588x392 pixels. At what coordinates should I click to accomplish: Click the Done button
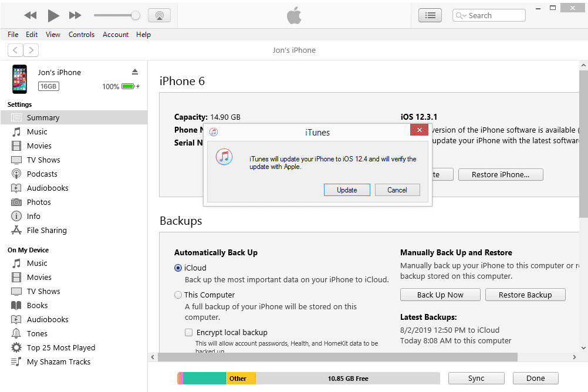536,379
